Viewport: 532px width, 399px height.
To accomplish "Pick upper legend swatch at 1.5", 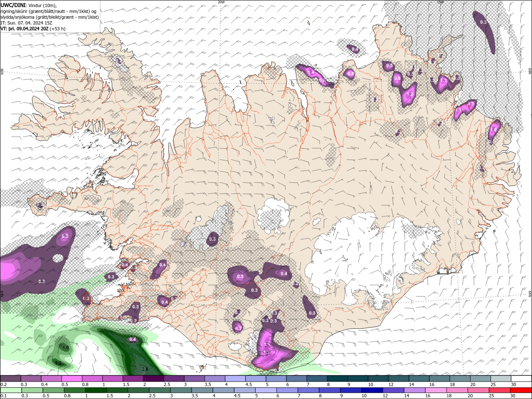I will point(133,379).
